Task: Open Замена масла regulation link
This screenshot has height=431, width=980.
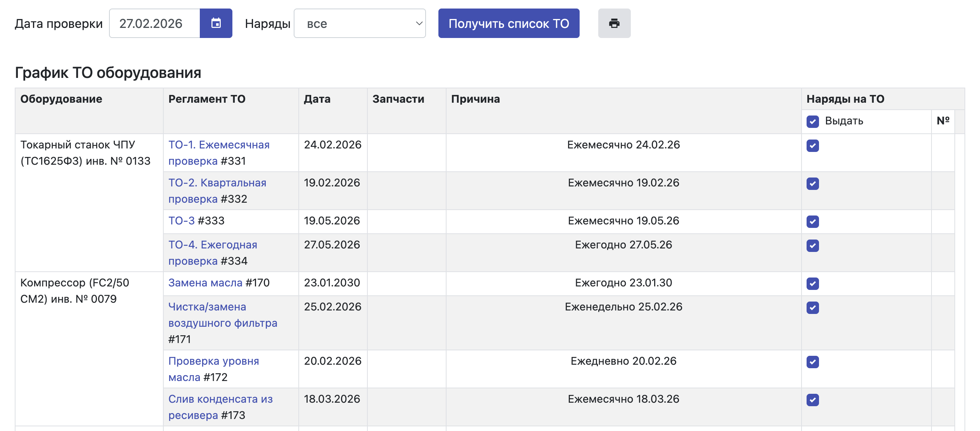Action: 205,283
